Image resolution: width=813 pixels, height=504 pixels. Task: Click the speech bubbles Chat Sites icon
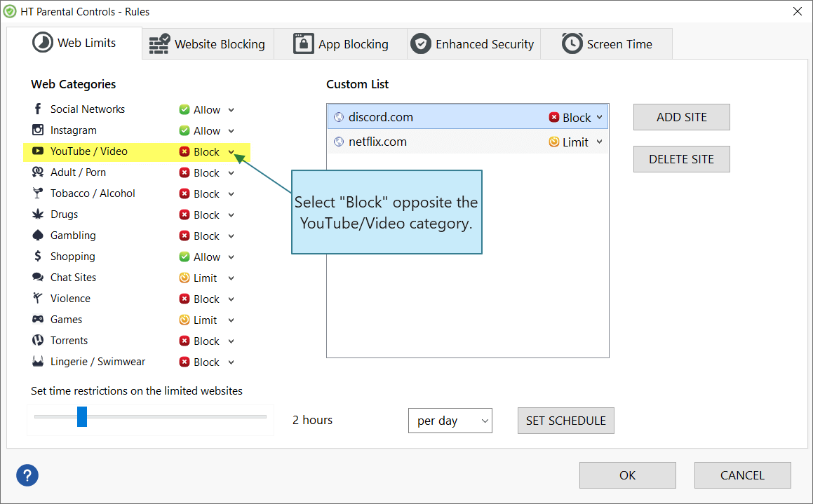38,277
